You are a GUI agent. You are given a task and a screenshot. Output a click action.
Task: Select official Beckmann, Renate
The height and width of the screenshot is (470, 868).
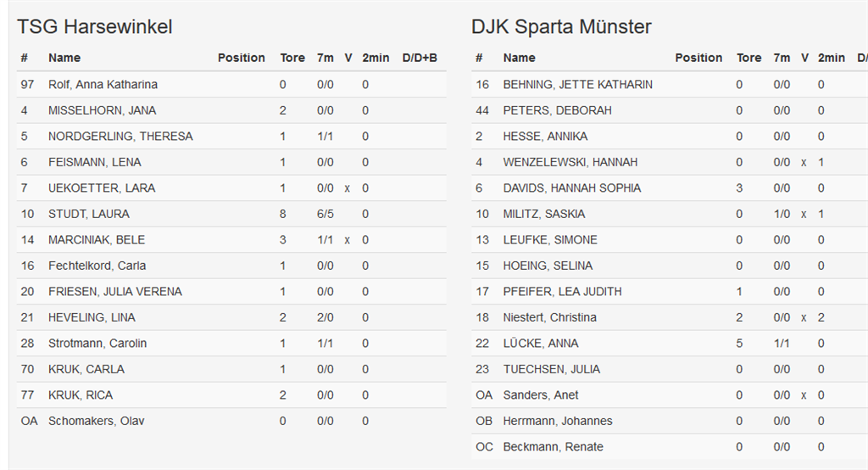[553, 447]
